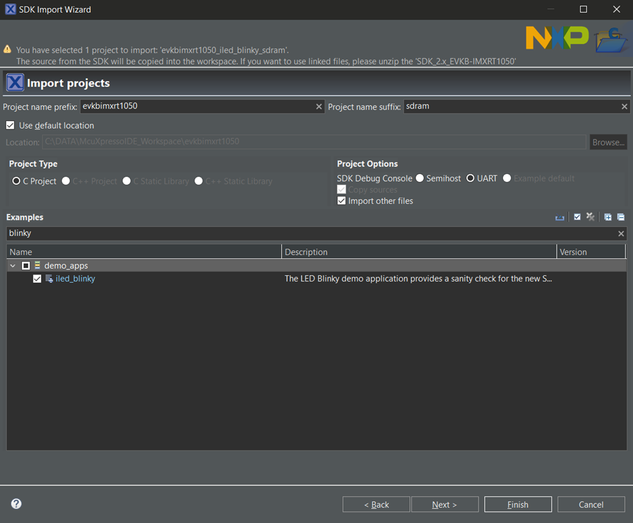This screenshot has height=523, width=633.
Task: Click the deselect all examples X icon
Action: tap(590, 217)
